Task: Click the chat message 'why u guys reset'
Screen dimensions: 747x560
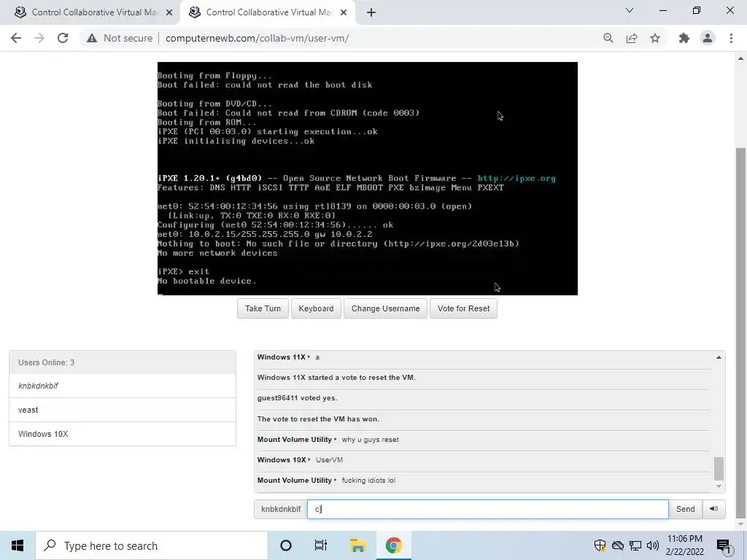Action: coord(370,440)
